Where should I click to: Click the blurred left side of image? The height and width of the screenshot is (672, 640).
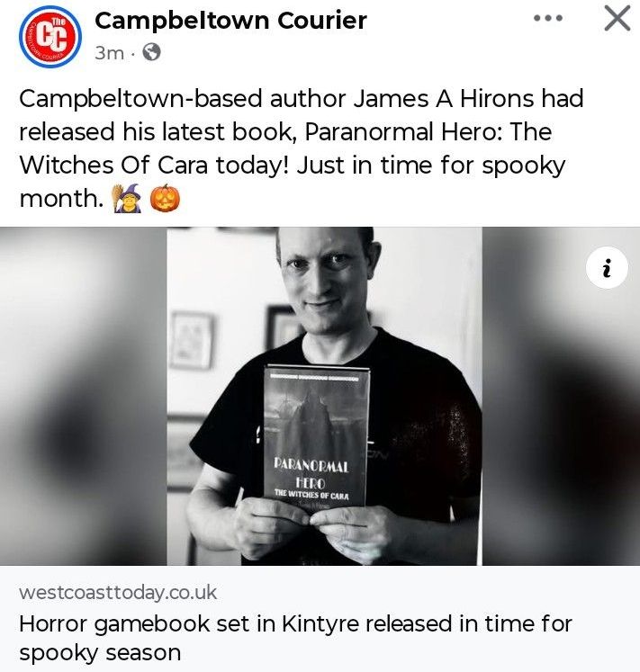(x=83, y=396)
